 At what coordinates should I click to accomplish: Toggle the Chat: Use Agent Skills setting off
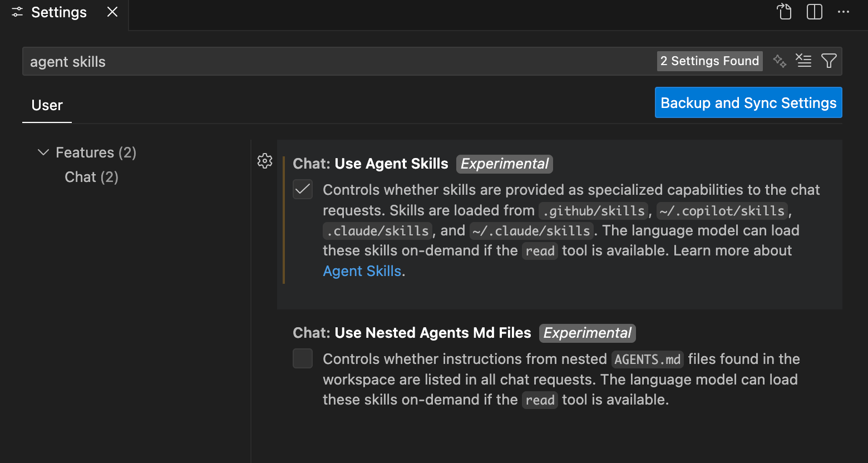303,189
